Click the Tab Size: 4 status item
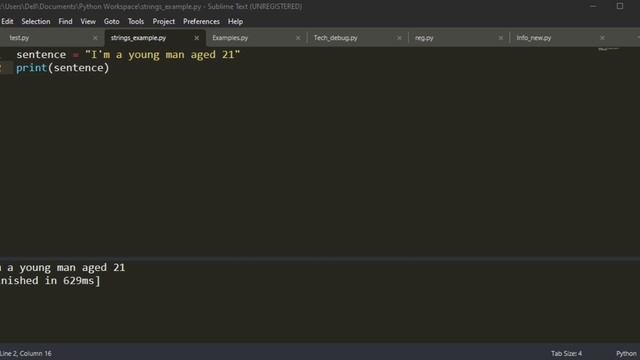The height and width of the screenshot is (360, 640). click(567, 353)
